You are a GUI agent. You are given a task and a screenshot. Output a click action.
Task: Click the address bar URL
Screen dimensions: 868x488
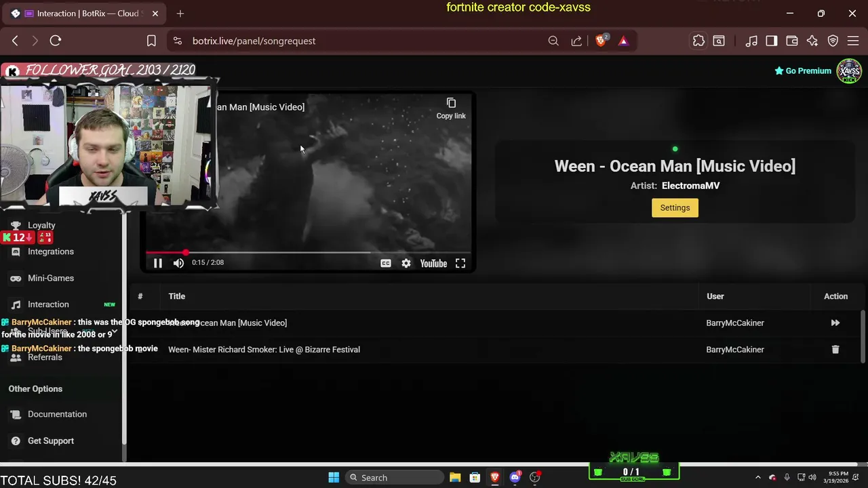pos(254,41)
